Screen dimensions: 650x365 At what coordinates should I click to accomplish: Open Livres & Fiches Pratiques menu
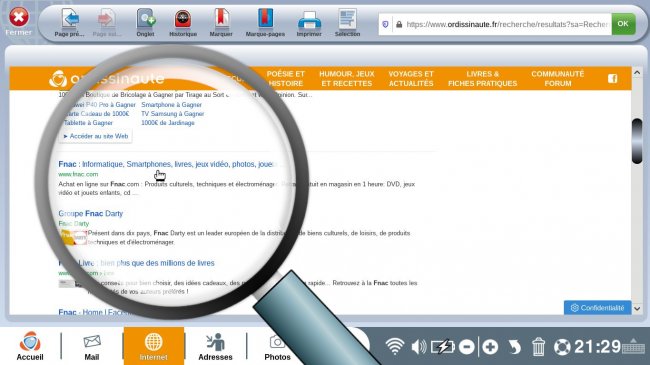(x=483, y=78)
